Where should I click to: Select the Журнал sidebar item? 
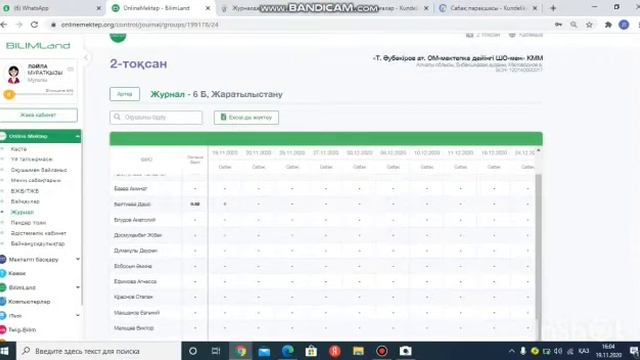[x=22, y=212]
